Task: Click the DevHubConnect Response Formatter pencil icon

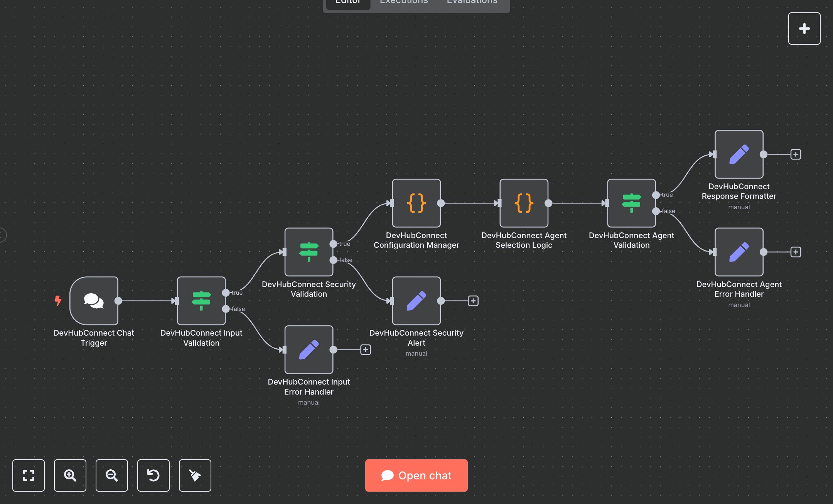Action: (x=739, y=155)
